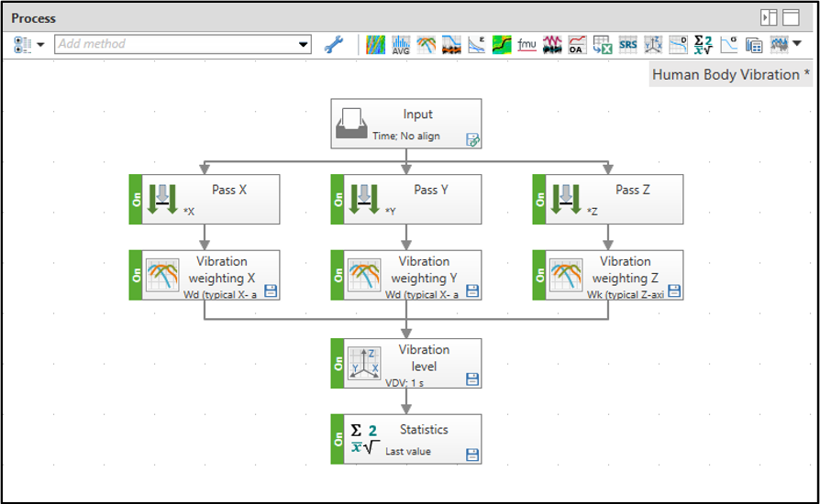Toggle On switch for Vibration level
The height and width of the screenshot is (504, 820).
pyautogui.click(x=338, y=364)
